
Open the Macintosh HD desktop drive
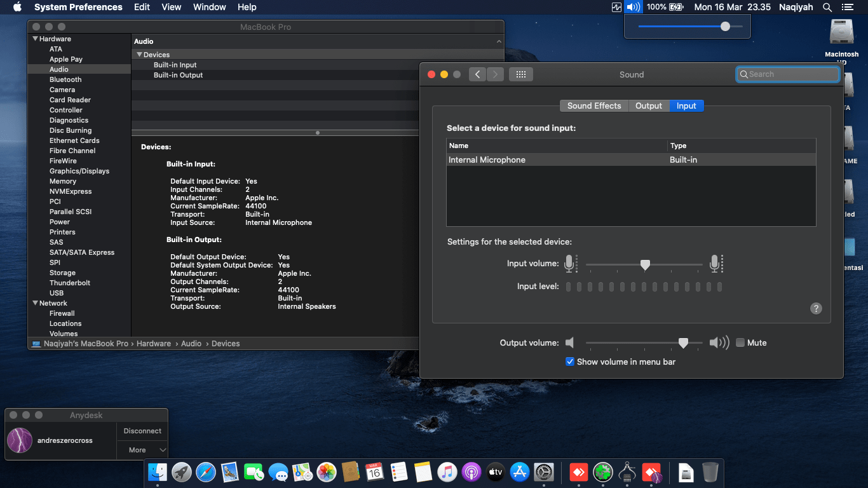[841, 41]
